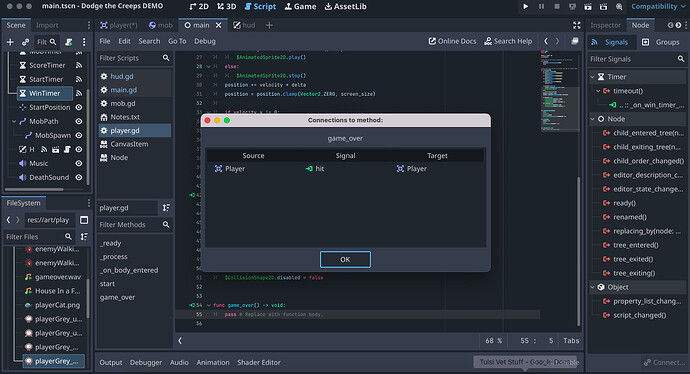
Task: Click the Instantiate Child Scene link icon
Action: pyautogui.click(x=25, y=42)
